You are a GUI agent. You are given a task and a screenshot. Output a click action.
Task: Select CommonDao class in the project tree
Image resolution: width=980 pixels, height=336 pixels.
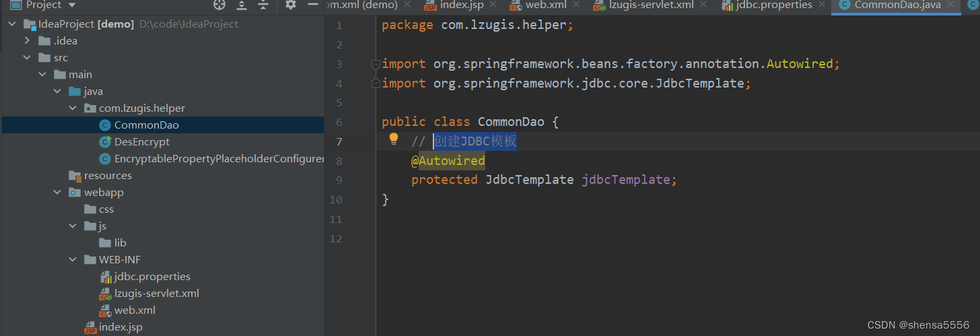click(x=162, y=125)
